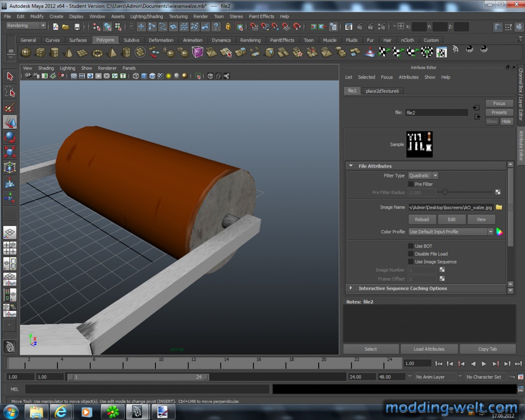Open the Windows Start button

[x=11, y=412]
